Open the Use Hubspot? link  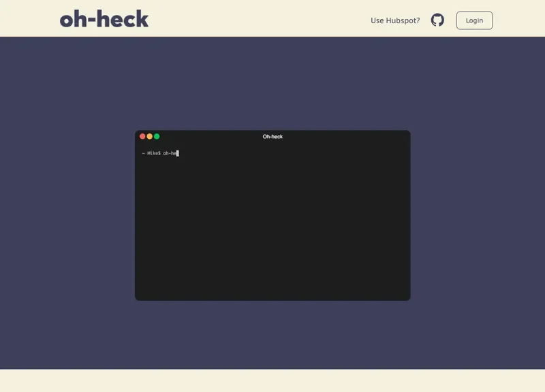[x=395, y=21]
